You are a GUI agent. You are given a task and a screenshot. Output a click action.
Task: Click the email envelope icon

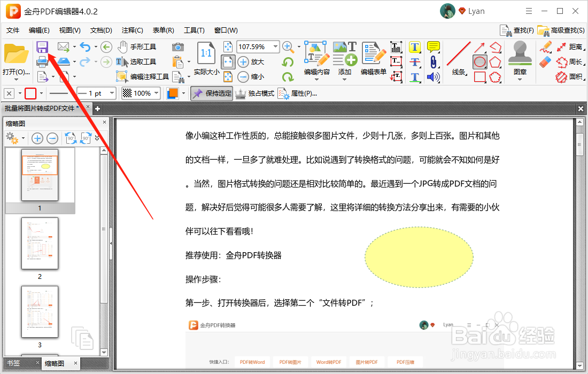click(64, 47)
